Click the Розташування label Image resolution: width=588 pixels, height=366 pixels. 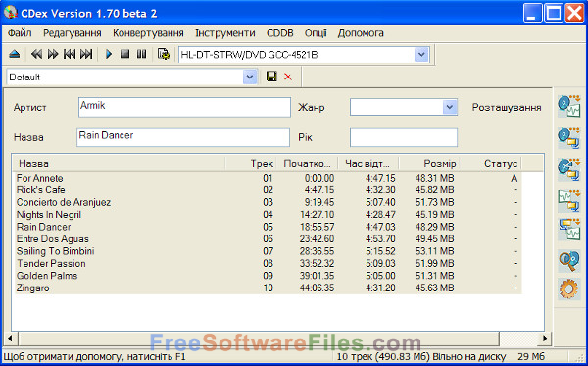(507, 107)
